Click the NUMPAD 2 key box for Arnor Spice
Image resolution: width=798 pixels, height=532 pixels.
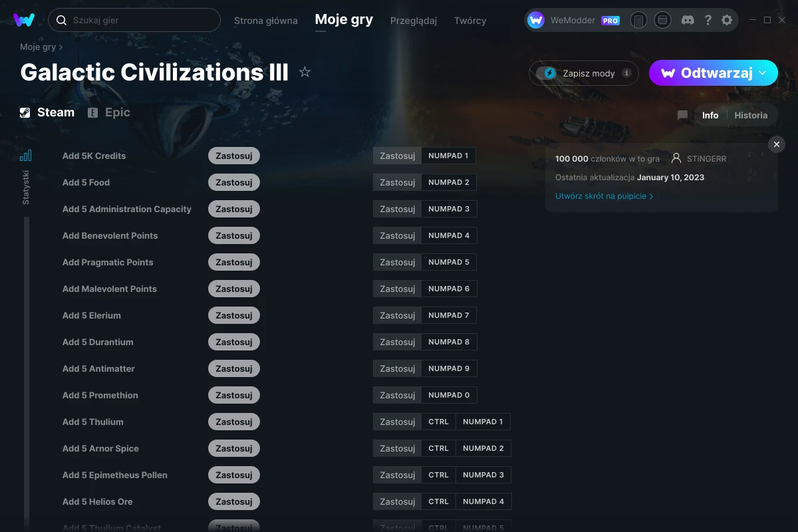pyautogui.click(x=483, y=448)
